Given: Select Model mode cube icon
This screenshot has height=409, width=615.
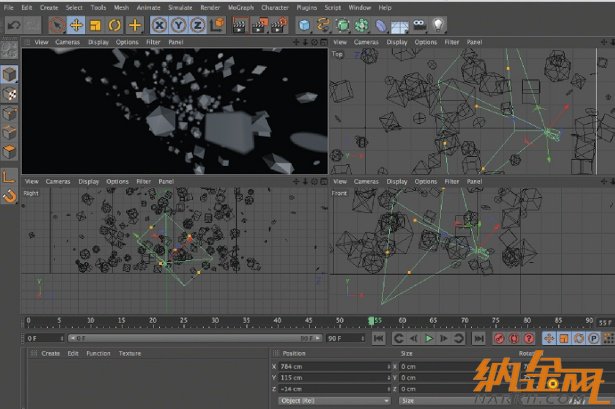Looking at the screenshot, I should [9, 75].
